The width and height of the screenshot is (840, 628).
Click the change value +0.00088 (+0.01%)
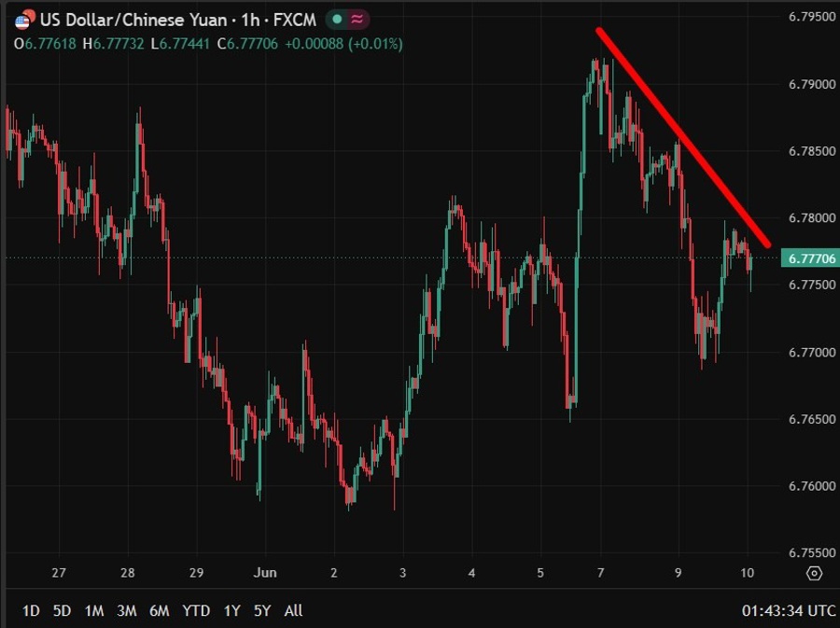pyautogui.click(x=343, y=44)
